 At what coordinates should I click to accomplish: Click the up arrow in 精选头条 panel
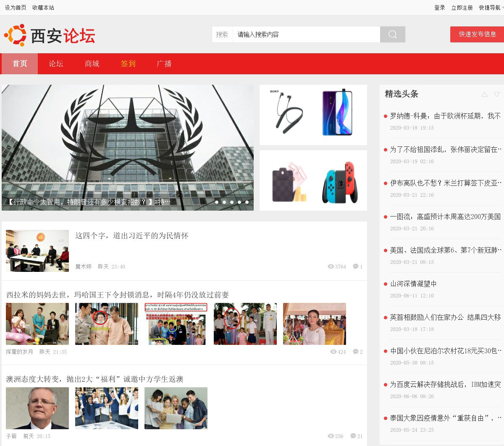485,94
